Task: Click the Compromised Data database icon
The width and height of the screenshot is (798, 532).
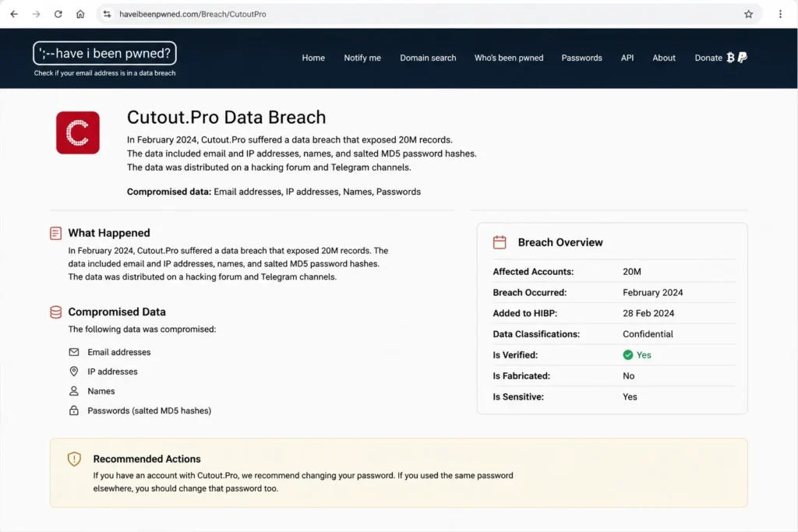Action: [x=56, y=312]
